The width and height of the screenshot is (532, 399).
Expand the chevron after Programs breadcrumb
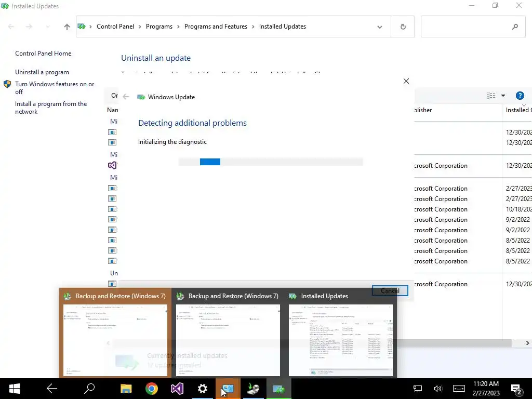click(178, 27)
